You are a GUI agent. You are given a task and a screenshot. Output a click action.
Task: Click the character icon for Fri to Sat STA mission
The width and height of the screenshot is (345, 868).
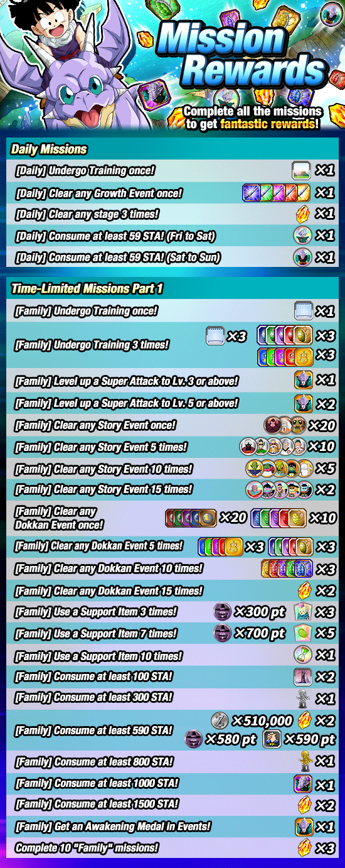[302, 236]
